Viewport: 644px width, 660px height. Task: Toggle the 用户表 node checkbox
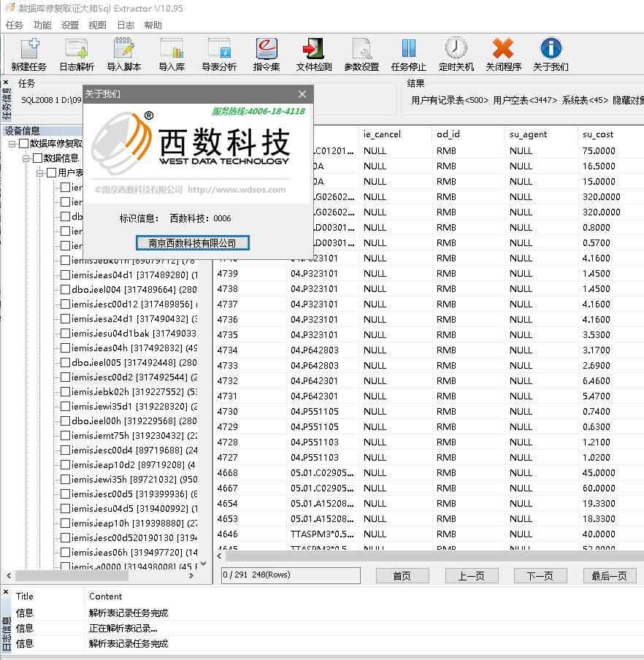pyautogui.click(x=52, y=172)
